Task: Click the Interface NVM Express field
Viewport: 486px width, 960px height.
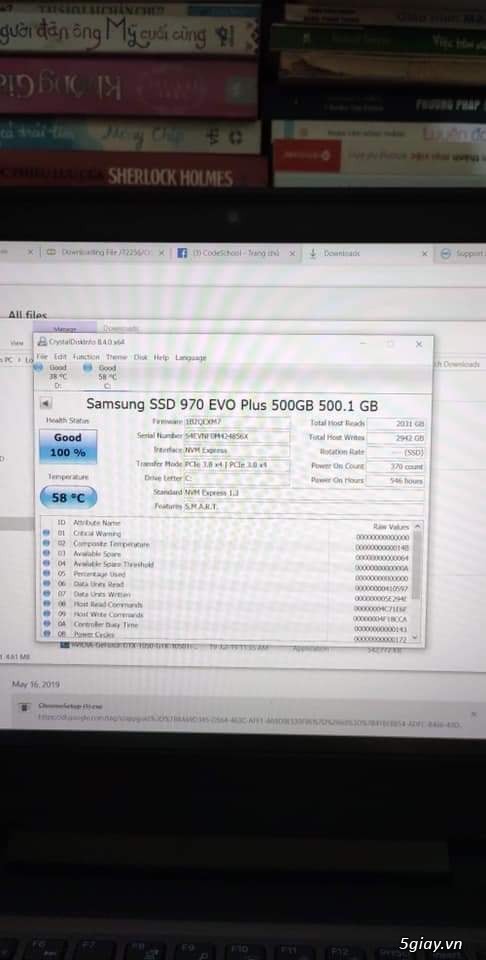Action: (x=237, y=451)
